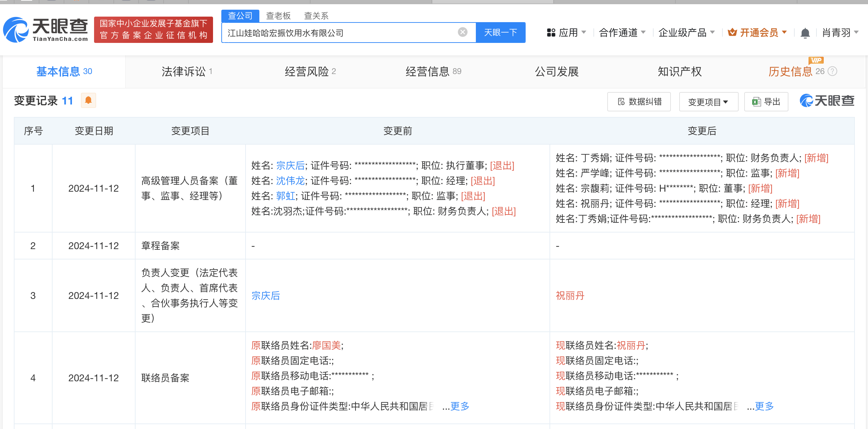Click the 变更项目 column header
The image size is (868, 429).
point(190,131)
